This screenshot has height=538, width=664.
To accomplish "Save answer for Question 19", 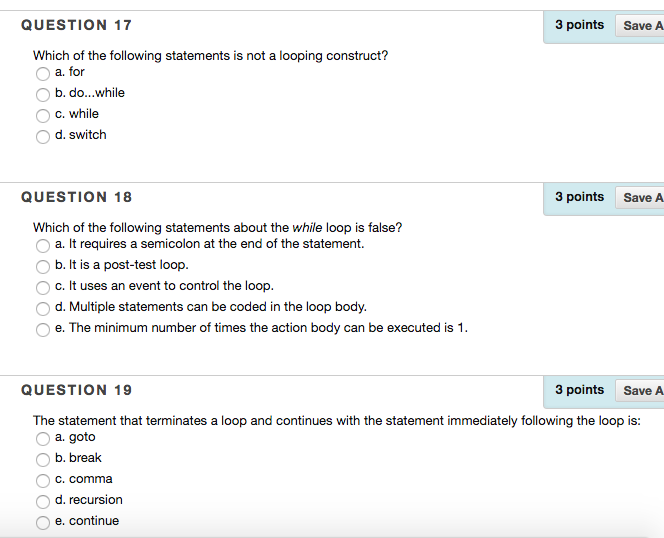I will [640, 391].
